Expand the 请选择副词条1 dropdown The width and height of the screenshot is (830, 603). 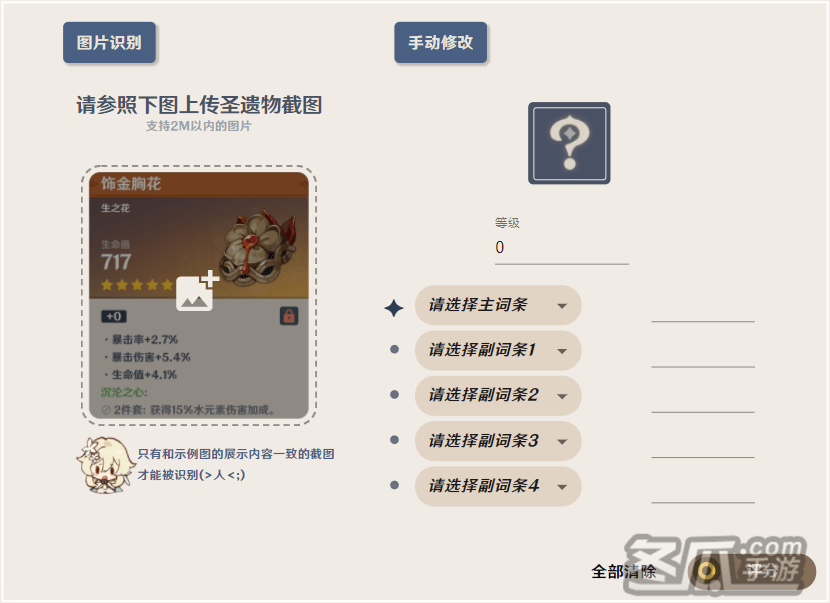(498, 350)
